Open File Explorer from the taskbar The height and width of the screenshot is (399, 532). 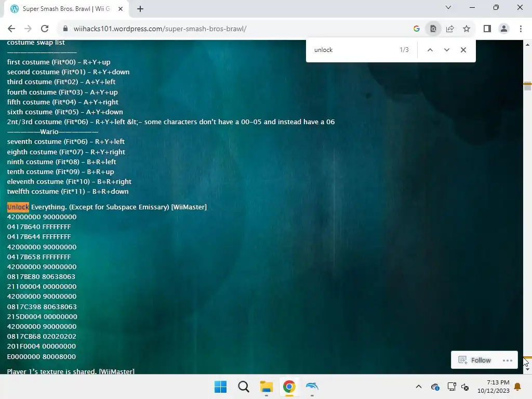[267, 387]
